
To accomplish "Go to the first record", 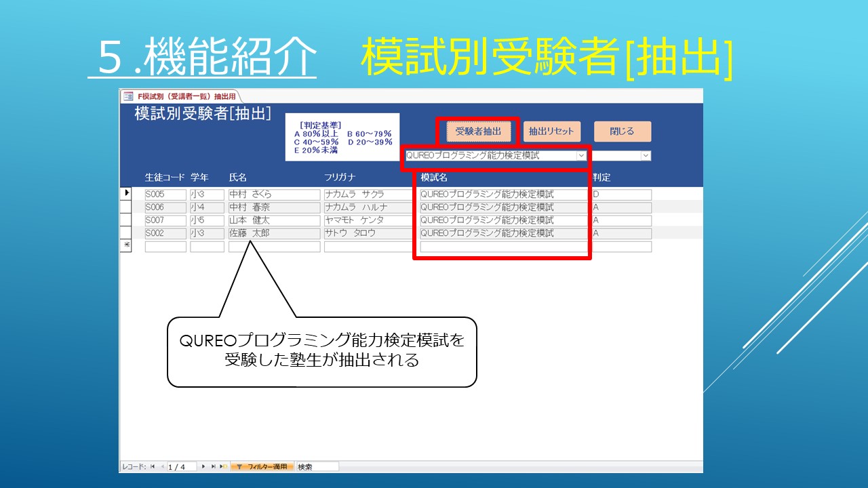I will point(153,467).
